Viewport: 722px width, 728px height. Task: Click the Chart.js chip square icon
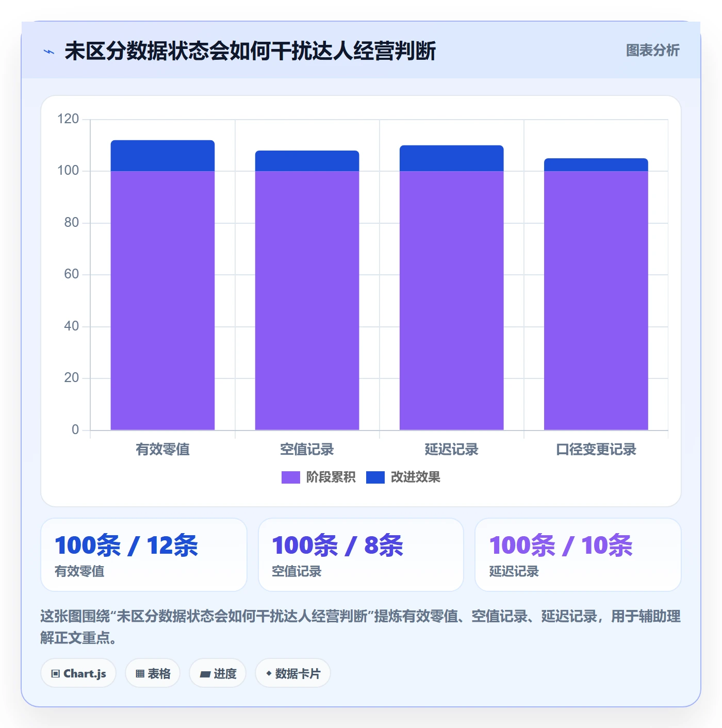[x=56, y=674]
